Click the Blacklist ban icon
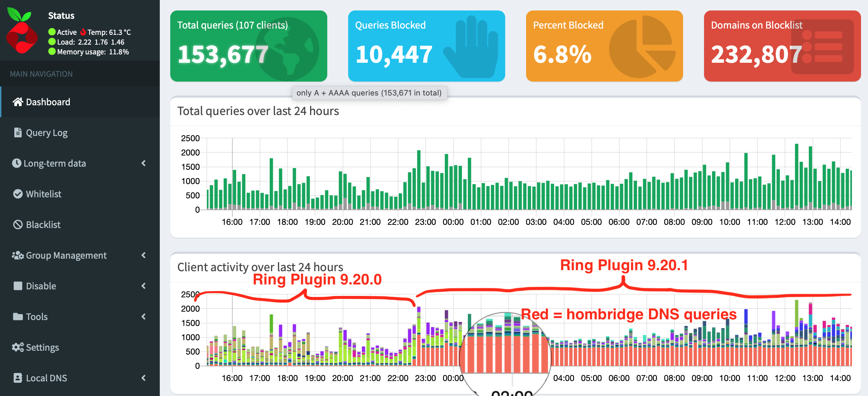 click(18, 224)
